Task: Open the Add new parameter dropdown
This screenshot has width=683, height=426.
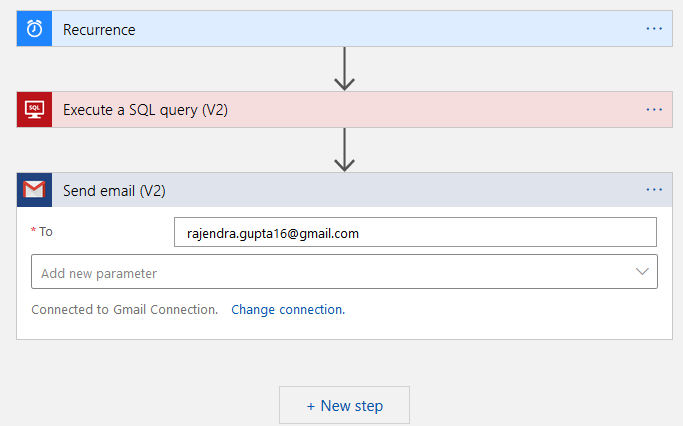Action: point(344,272)
